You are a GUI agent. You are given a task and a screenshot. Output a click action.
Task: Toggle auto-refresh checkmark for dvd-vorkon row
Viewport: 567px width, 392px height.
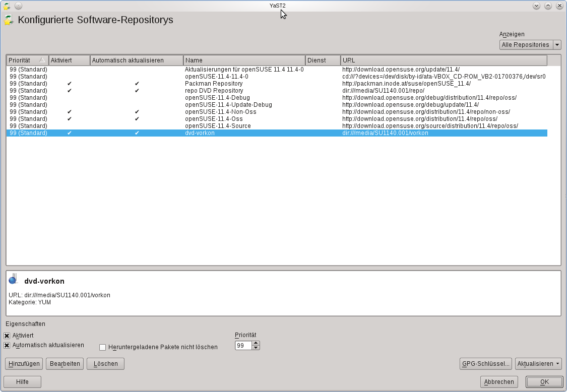click(137, 133)
